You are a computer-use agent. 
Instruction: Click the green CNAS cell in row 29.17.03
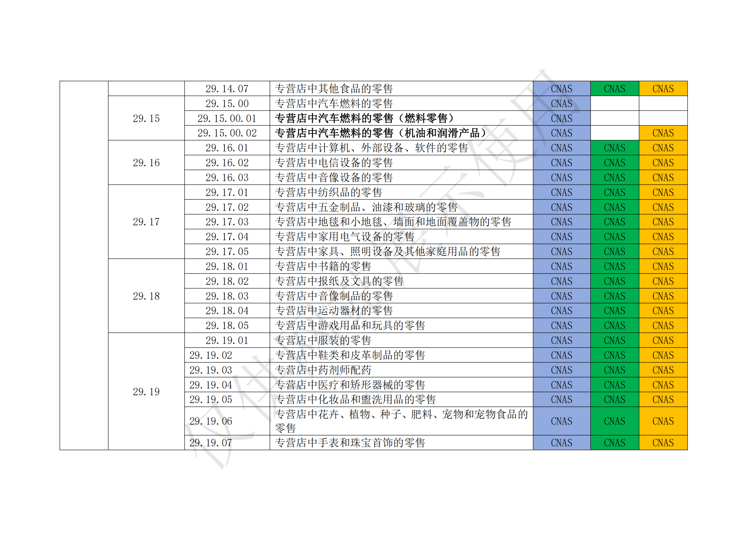615,222
